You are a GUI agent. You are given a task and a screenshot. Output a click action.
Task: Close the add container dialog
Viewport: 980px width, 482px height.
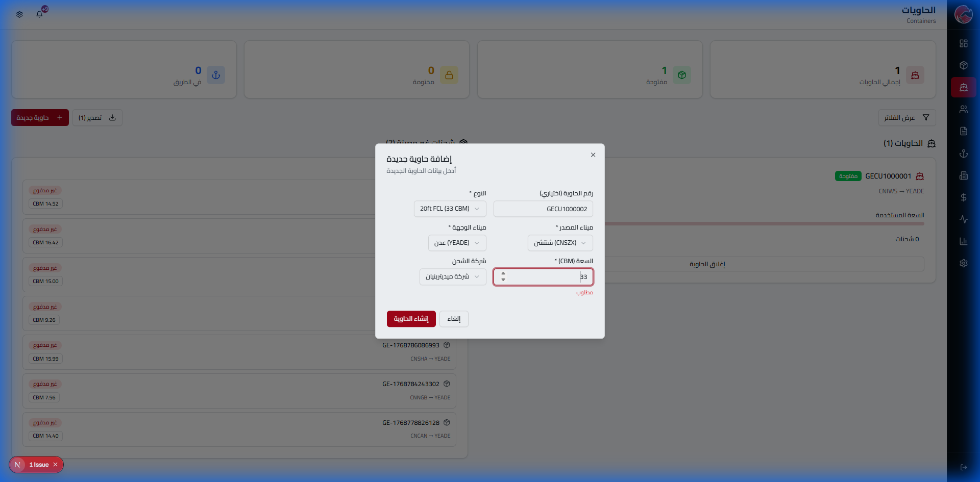coord(593,155)
